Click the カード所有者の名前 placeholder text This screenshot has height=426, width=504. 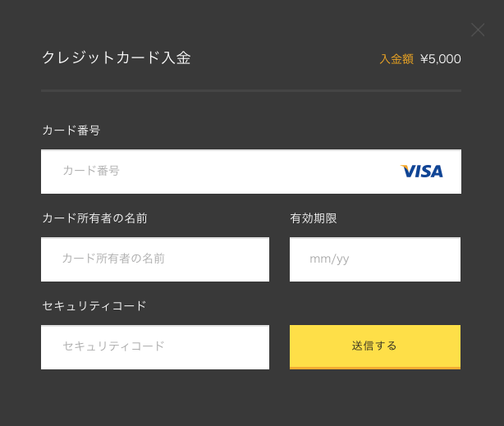[x=113, y=259]
